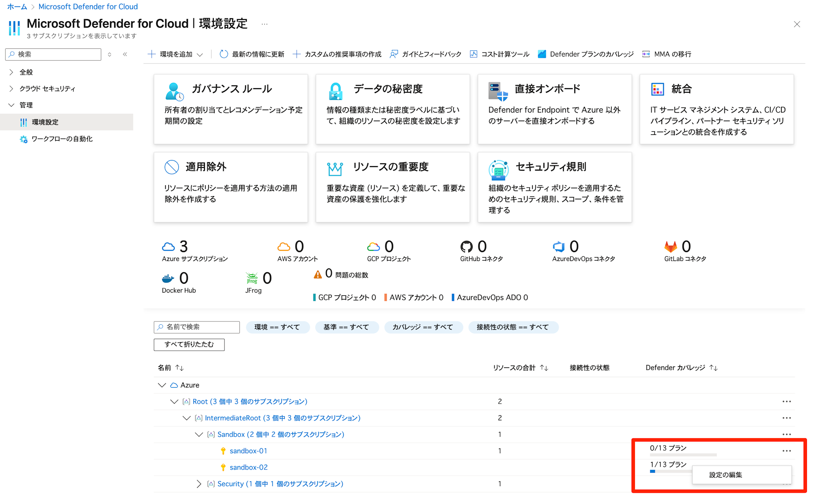The image size is (813, 504).
Task: Open カスタムの推奨事項の作成
Action: tap(337, 54)
